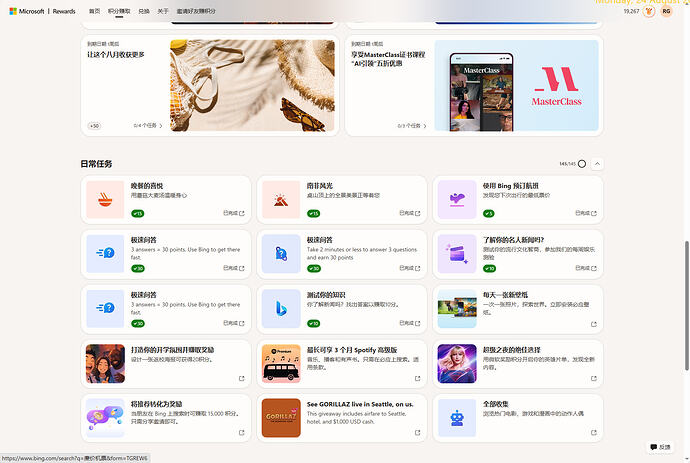Click the airplane icon on Bing 预订航班 card
The image size is (690, 463).
(457, 199)
